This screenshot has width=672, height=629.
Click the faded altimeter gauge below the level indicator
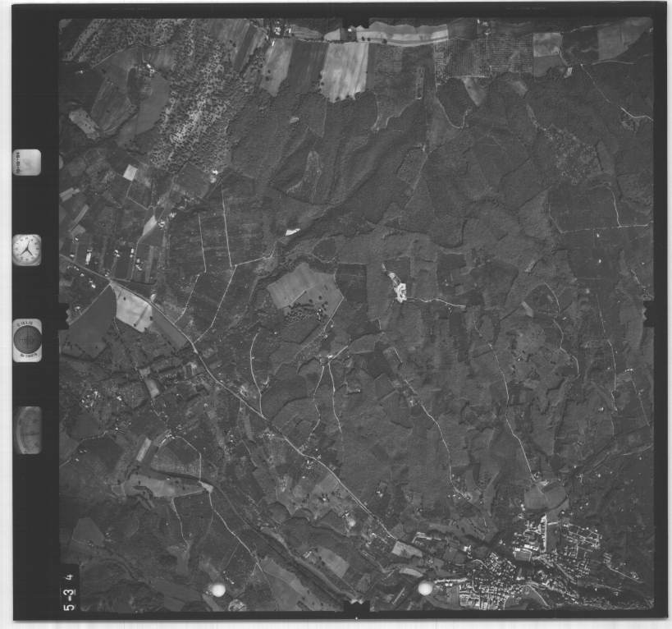(x=27, y=430)
